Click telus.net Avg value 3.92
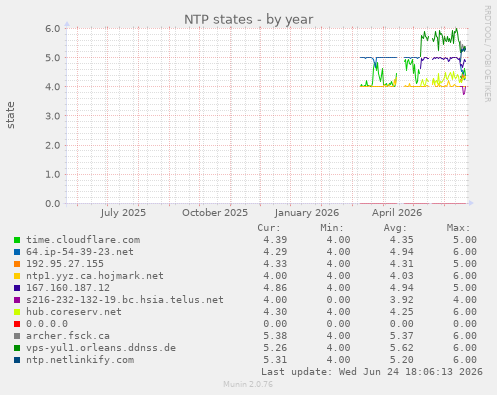497x395 pixels. coord(402,300)
